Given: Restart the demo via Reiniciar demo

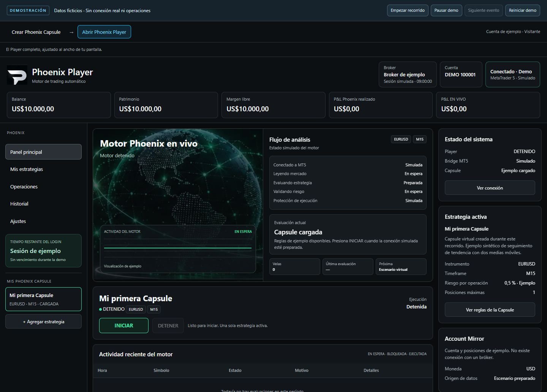Looking at the screenshot, I should [523, 10].
